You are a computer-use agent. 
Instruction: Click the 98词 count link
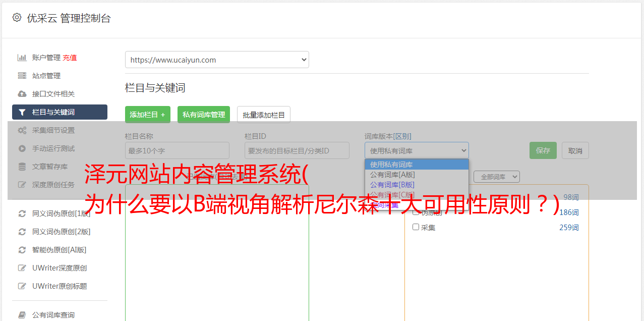(x=571, y=197)
